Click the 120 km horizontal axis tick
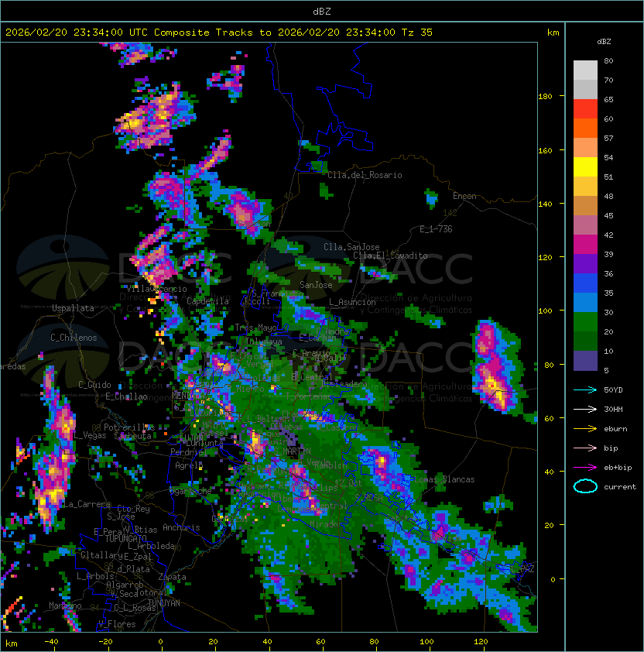Viewport: 644px width, 652px height. pos(481,642)
